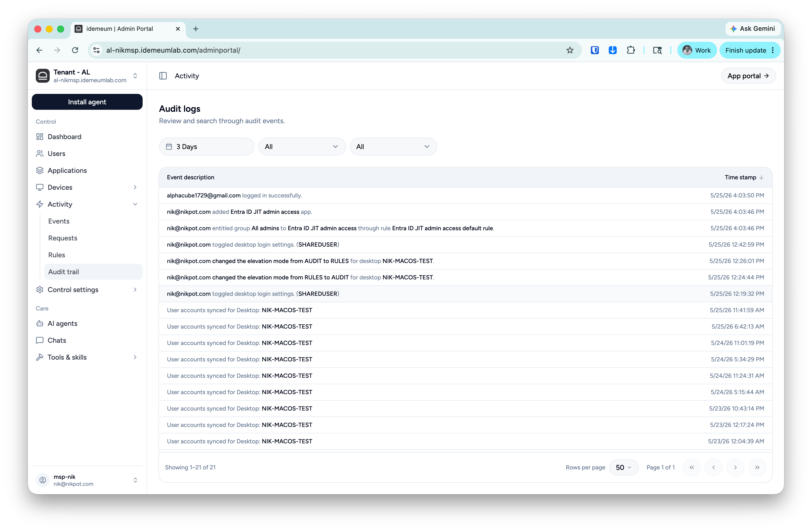Image resolution: width=812 pixels, height=531 pixels.
Task: Open Applications in the sidebar
Action: [87, 171]
